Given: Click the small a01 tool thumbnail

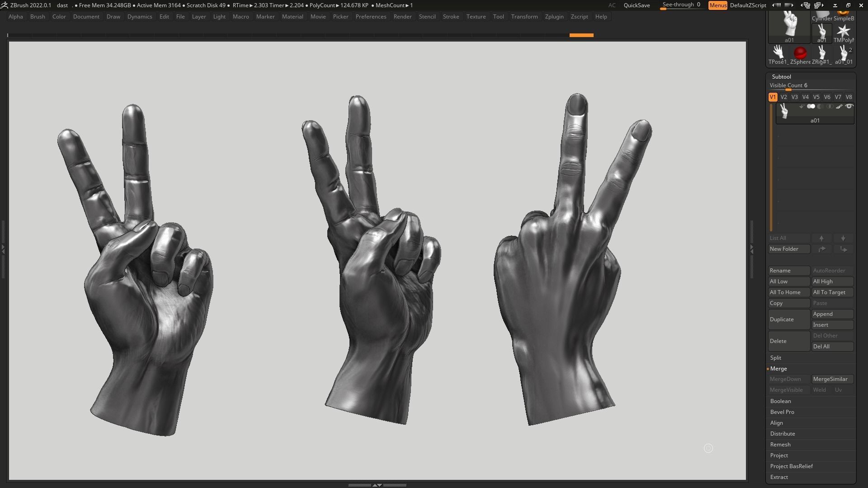Looking at the screenshot, I should click(x=821, y=33).
